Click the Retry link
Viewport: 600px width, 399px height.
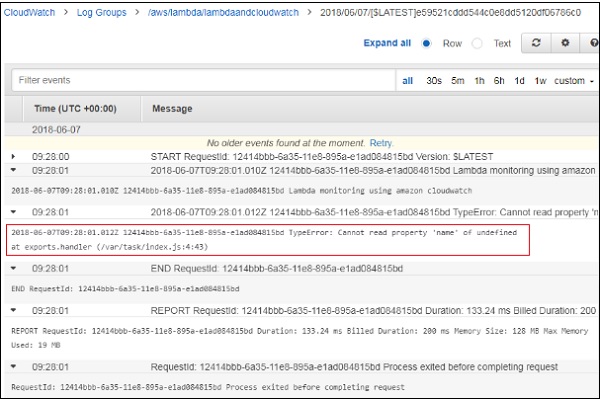click(x=381, y=143)
